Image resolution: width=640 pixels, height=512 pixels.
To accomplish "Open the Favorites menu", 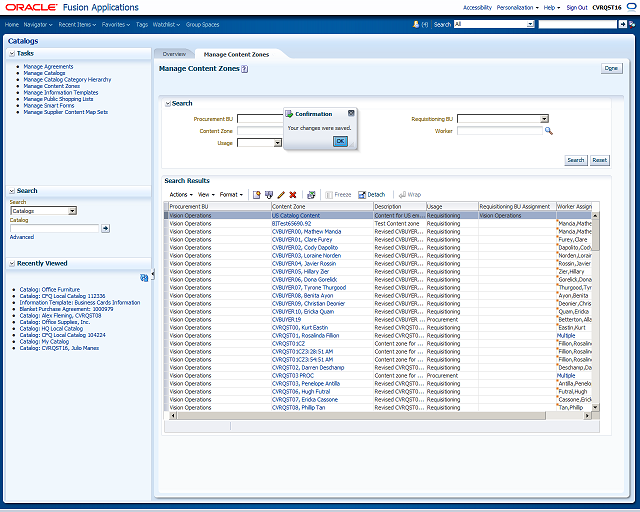I will click(x=116, y=24).
